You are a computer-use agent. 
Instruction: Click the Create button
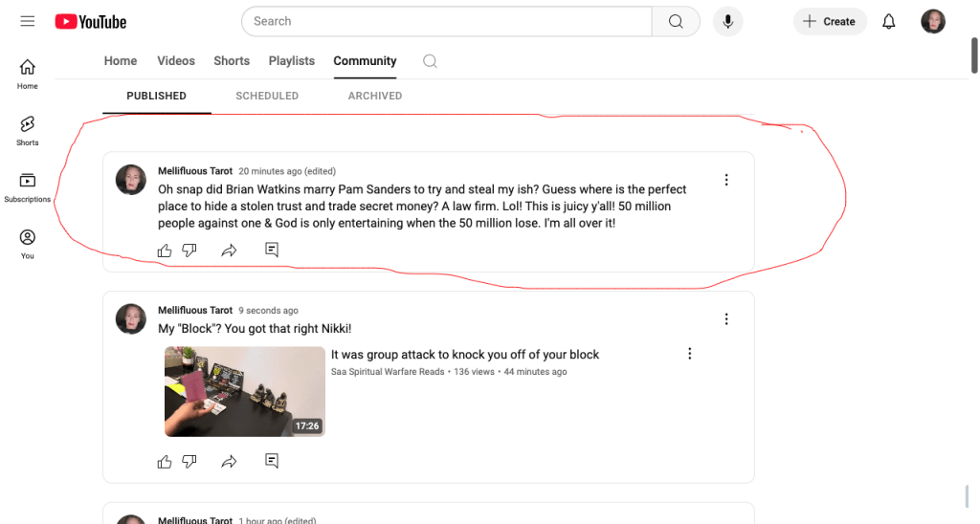point(830,21)
